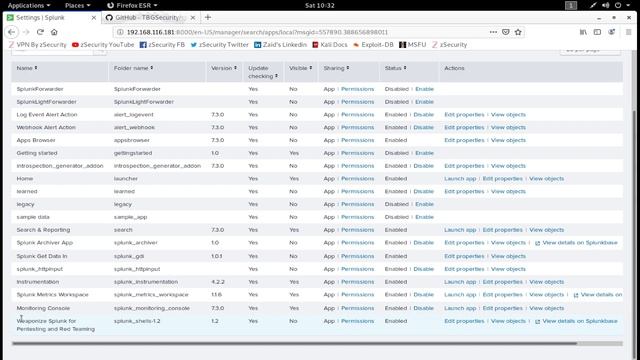Screen dimensions: 640x360
Task: Open zSecurity FB bookmark
Action: (162, 44)
